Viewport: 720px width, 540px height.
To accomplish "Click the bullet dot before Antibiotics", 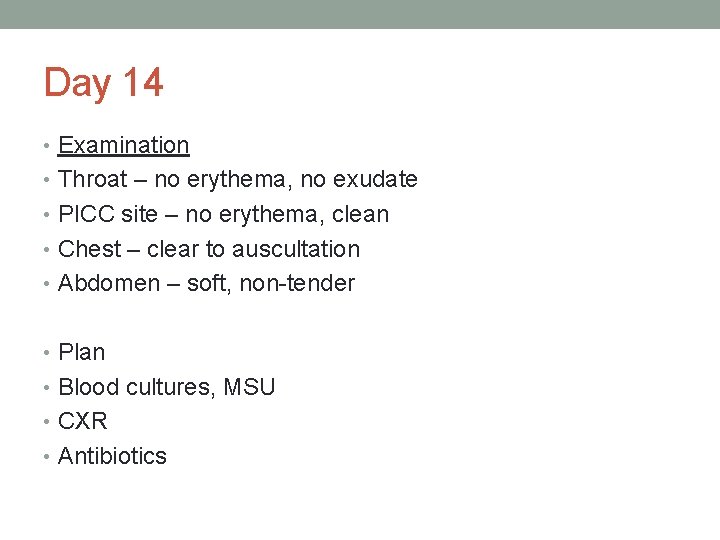I will coord(46,456).
